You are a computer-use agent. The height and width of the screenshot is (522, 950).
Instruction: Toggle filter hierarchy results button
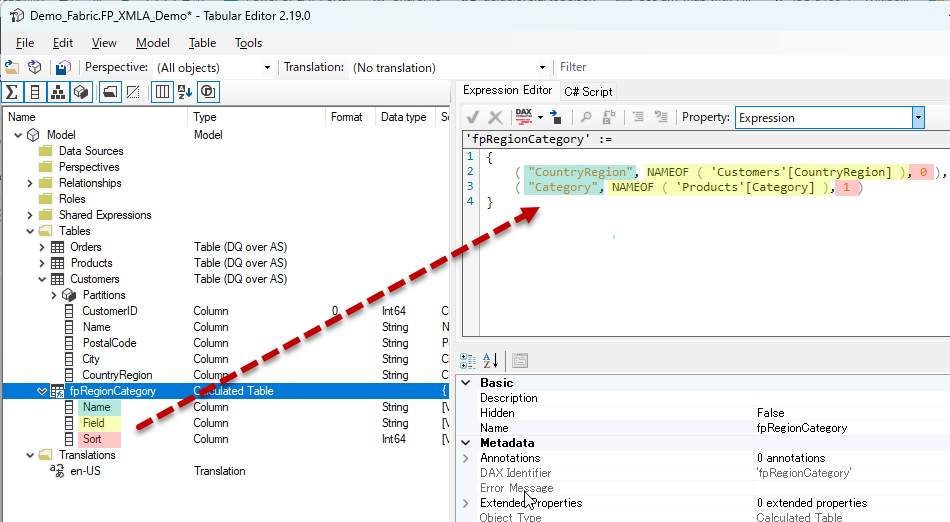[x=208, y=92]
